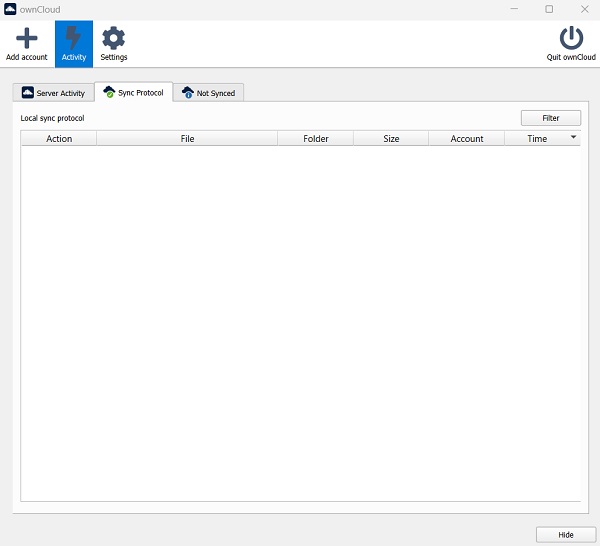The height and width of the screenshot is (546, 600).
Task: Click the Add account plus icon
Action: pos(26,38)
